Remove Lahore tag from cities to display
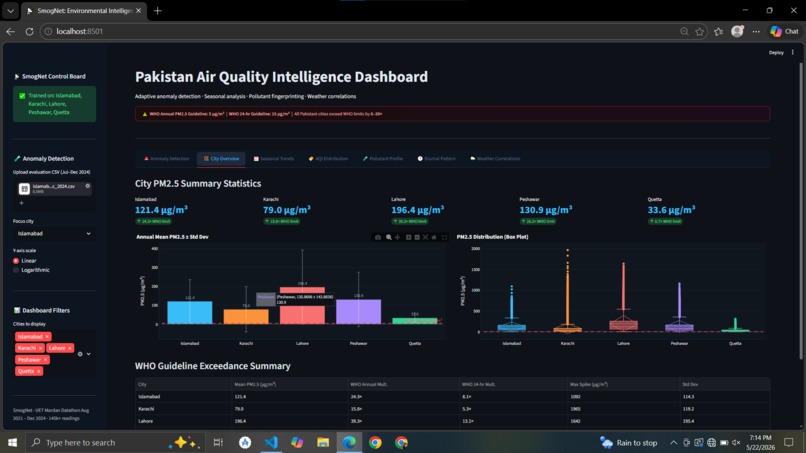This screenshot has height=453, width=806. [70, 348]
